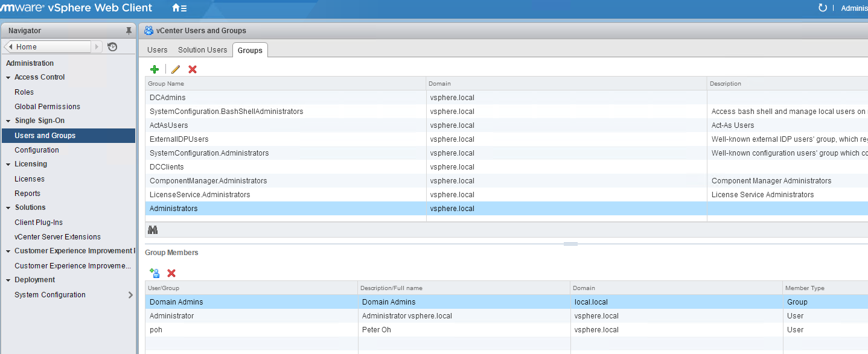Expand System Configuration chevron arrow
This screenshot has width=868, height=354.
(130, 295)
